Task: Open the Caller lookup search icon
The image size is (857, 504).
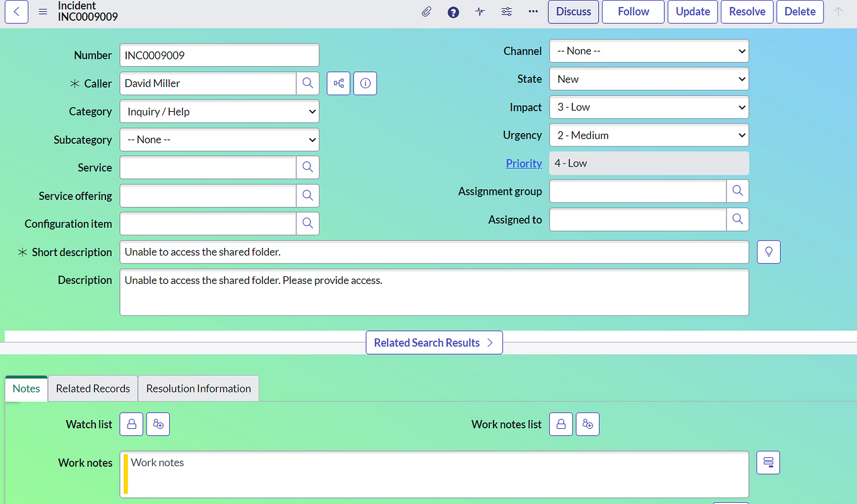Action: click(307, 83)
